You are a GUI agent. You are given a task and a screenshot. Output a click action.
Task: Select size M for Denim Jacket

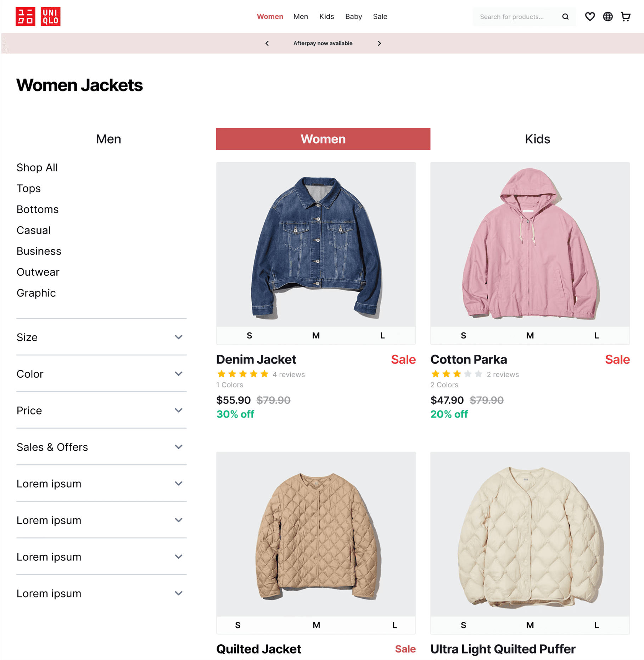316,335
